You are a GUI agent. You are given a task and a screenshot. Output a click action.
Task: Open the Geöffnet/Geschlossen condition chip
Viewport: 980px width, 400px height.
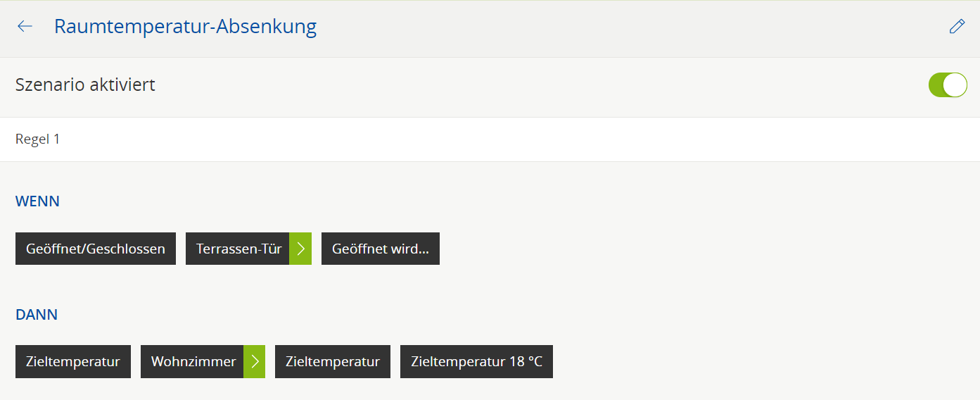[x=96, y=249]
